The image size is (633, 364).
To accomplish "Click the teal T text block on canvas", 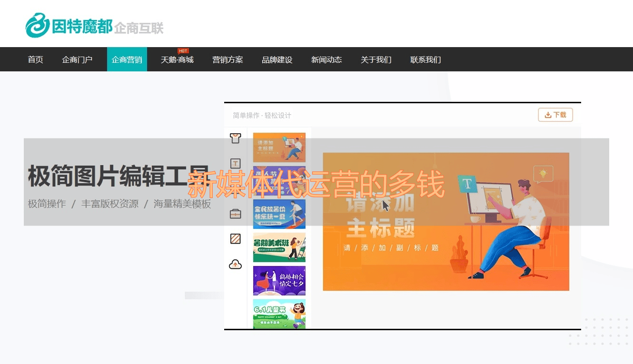I will pos(467,184).
